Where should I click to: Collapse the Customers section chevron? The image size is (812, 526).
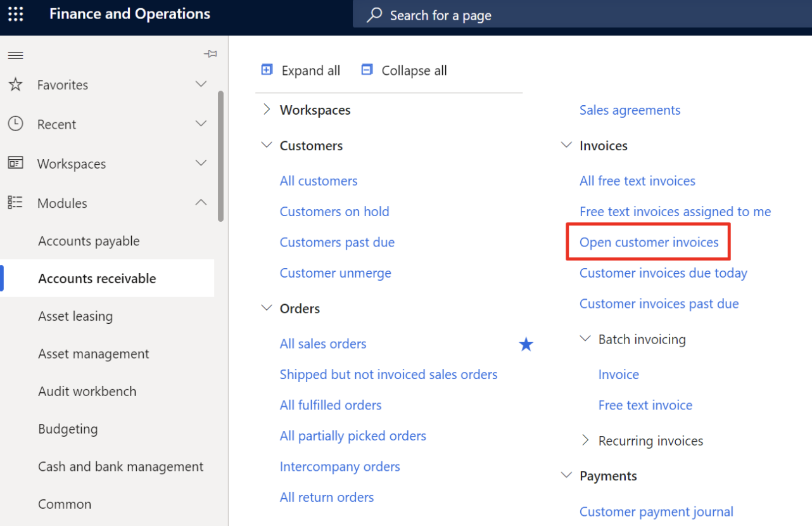tap(266, 145)
